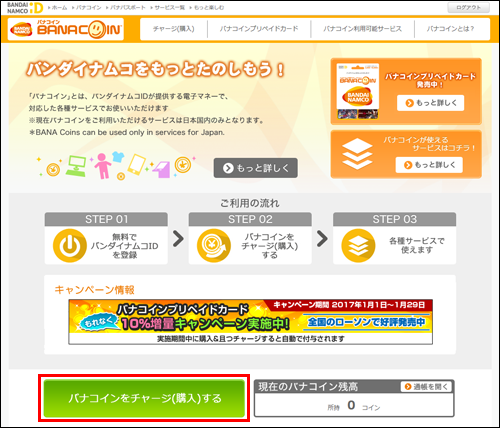The image size is (500, 428).
Task: Click the white layers icon in orange banner
Action: click(357, 154)
